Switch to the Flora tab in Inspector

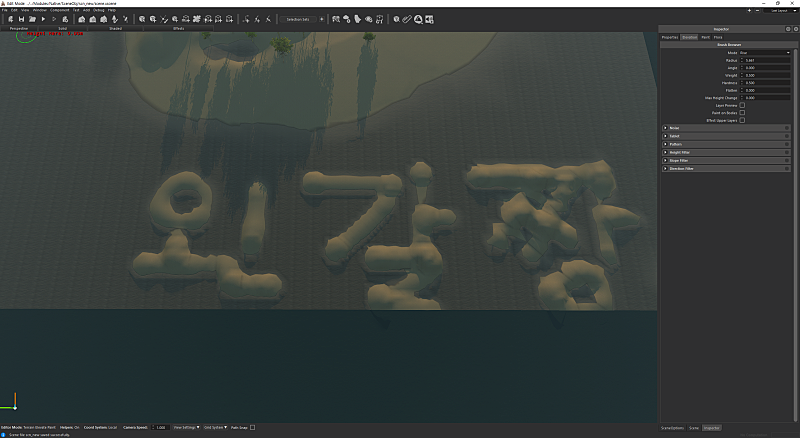718,37
